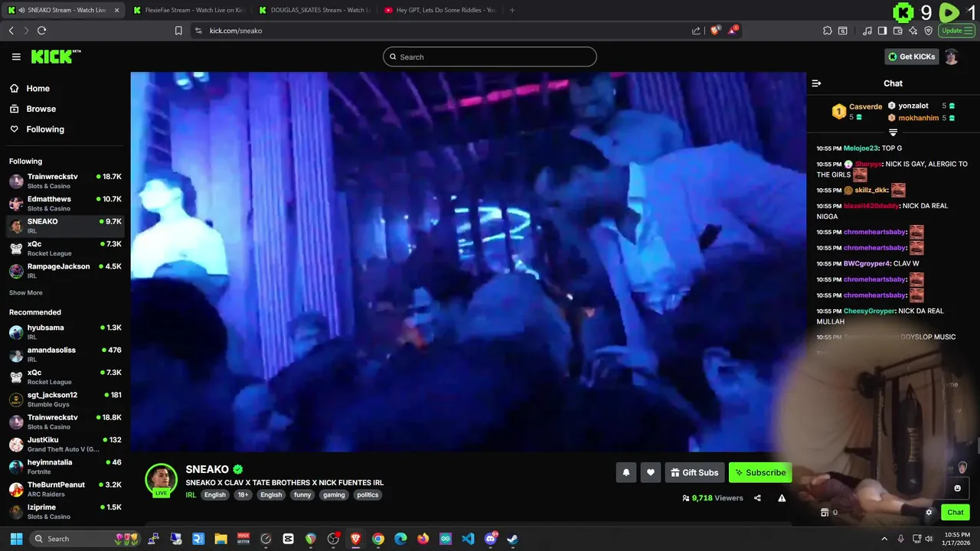
Task: Open Firefox from the taskbar
Action: tap(423, 539)
